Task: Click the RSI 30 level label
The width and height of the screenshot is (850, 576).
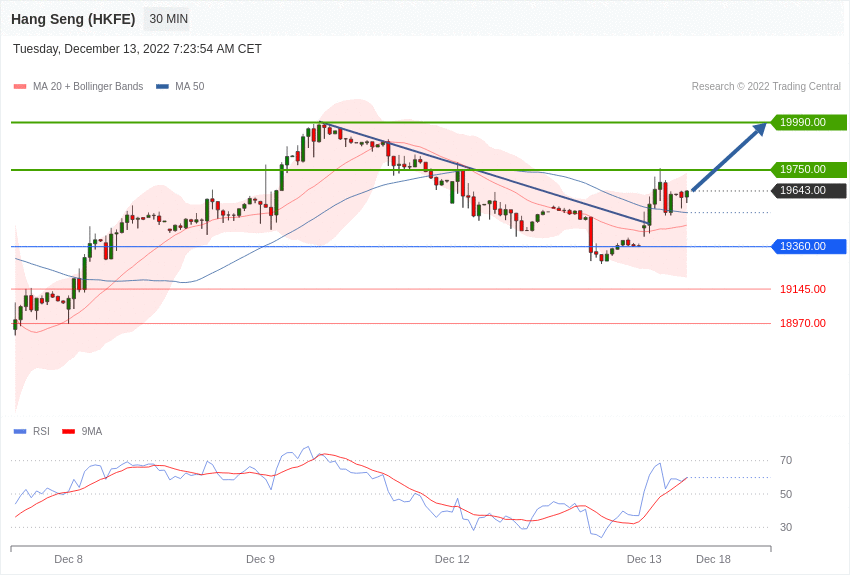Action: coord(785,527)
